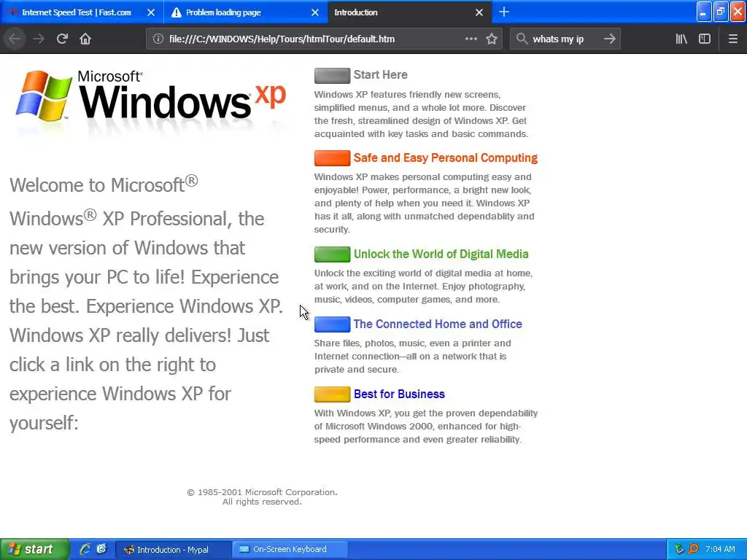Open the hamburger application menu

(x=732, y=39)
